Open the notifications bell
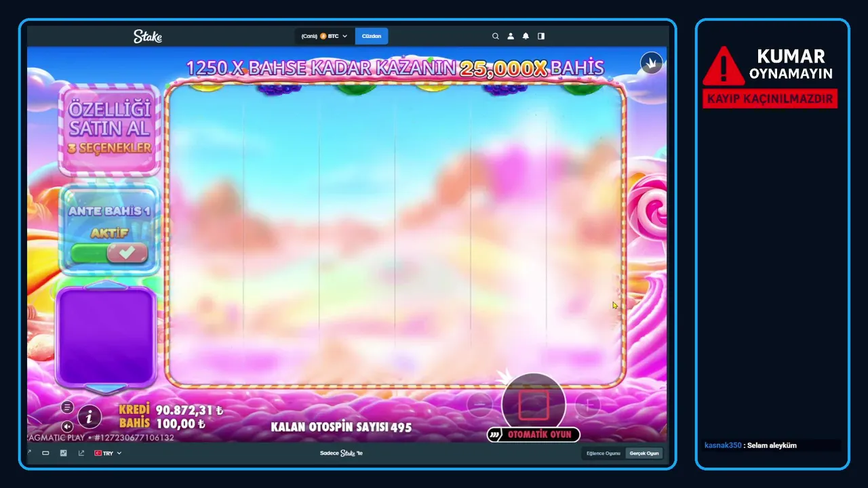This screenshot has width=868, height=488. coord(526,37)
